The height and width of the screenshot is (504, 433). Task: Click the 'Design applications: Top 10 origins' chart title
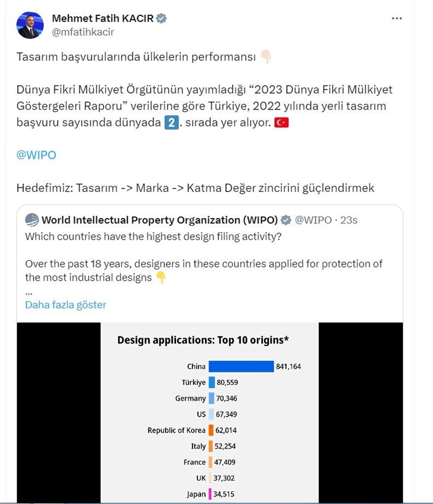point(203,340)
